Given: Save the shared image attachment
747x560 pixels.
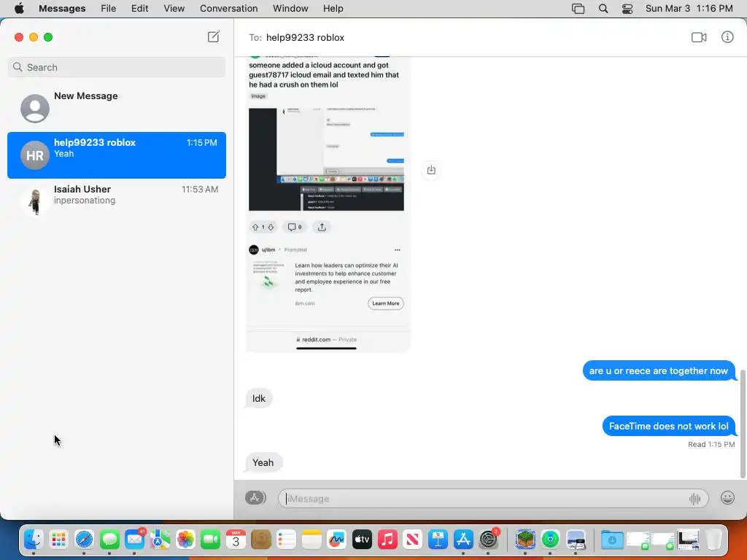Looking at the screenshot, I should pos(431,170).
